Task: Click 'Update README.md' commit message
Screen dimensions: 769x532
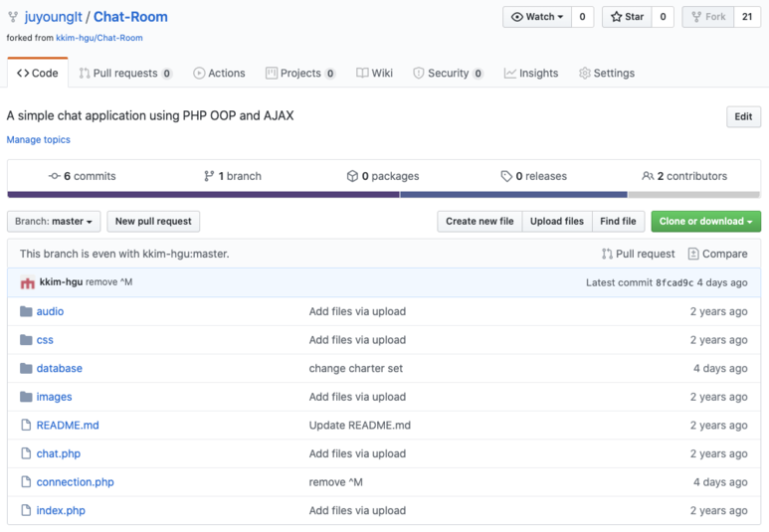Action: pos(360,426)
